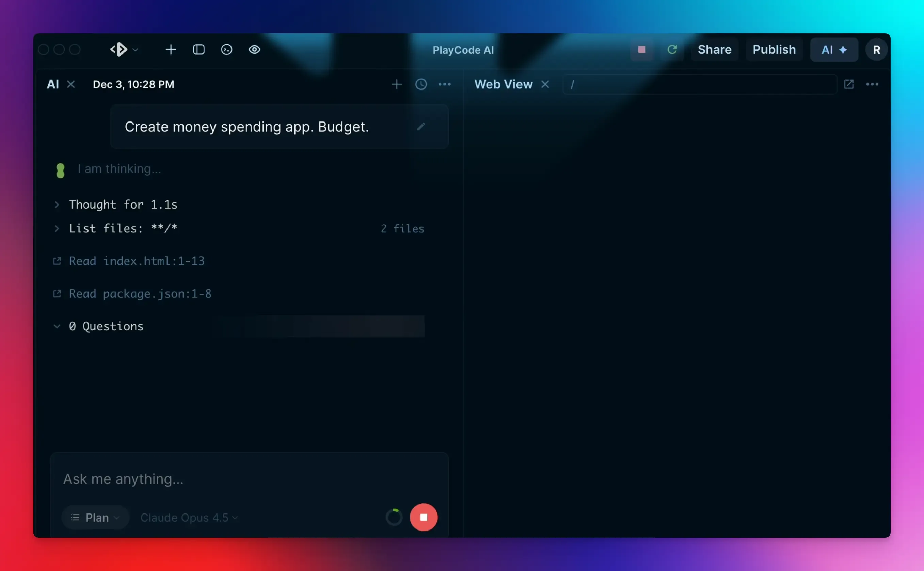Toggle the eye preview icon
Image resolution: width=924 pixels, height=571 pixels.
point(254,49)
